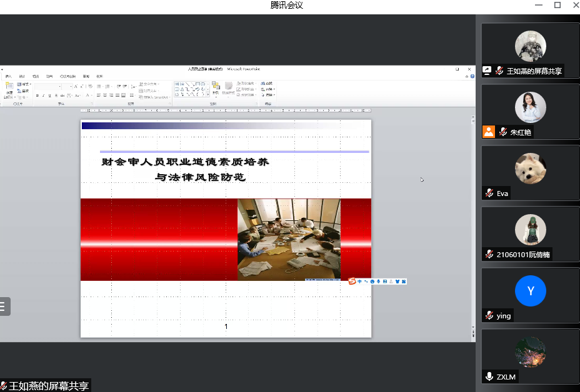Click the Sogou voice input microphone
580x392 pixels.
(379, 282)
